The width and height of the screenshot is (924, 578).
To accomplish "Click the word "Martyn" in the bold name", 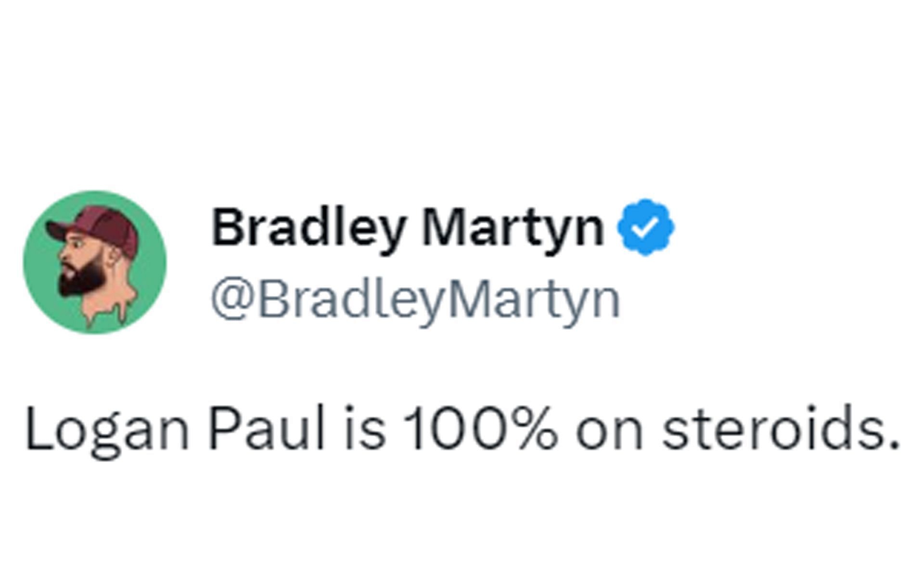I will (513, 228).
